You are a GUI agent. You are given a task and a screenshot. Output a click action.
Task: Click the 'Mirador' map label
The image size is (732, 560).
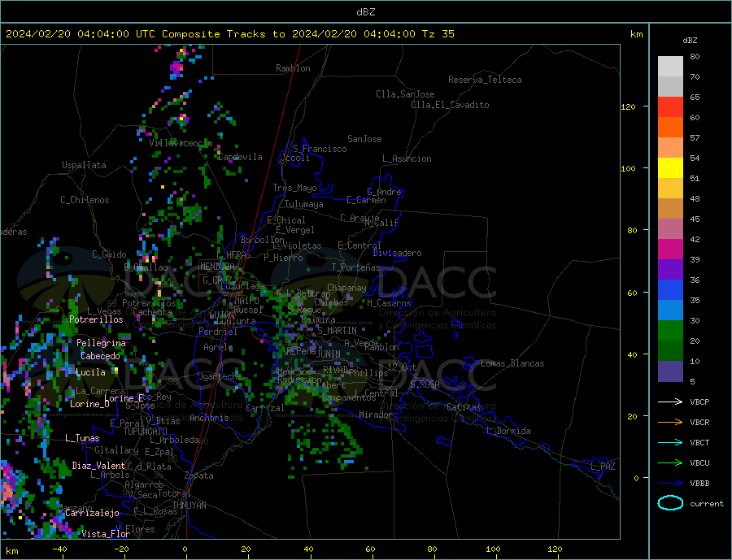click(x=376, y=415)
